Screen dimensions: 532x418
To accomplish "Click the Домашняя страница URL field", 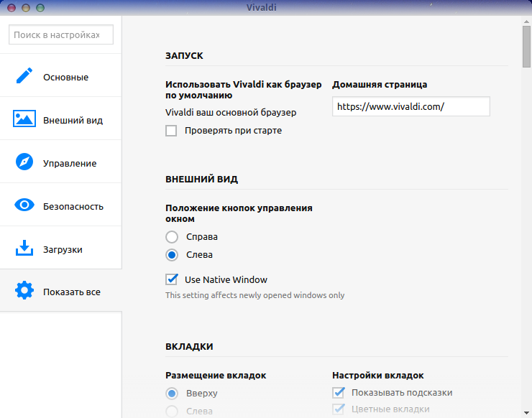I will (x=411, y=106).
